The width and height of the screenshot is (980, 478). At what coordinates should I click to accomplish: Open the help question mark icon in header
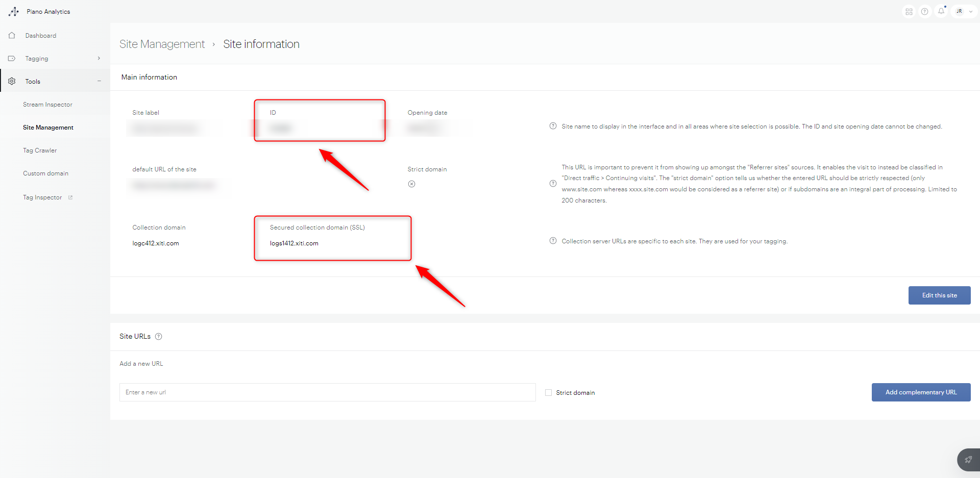point(924,12)
